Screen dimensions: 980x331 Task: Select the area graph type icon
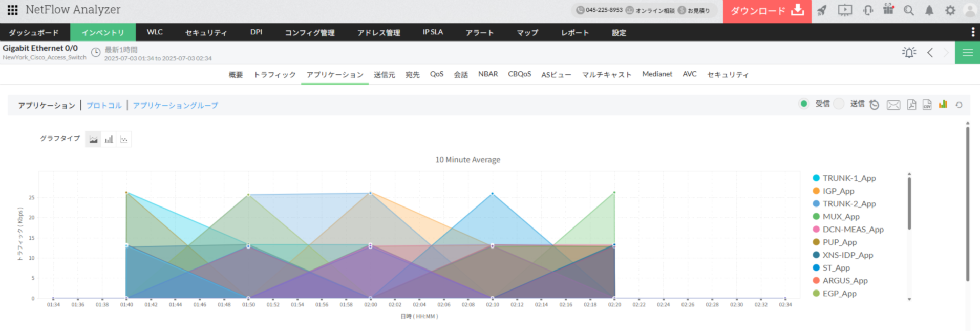93,139
